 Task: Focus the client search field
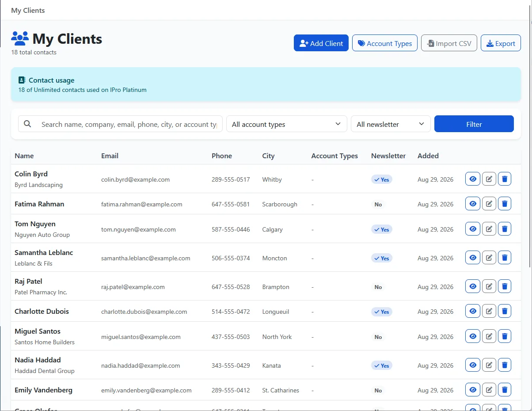tap(129, 124)
